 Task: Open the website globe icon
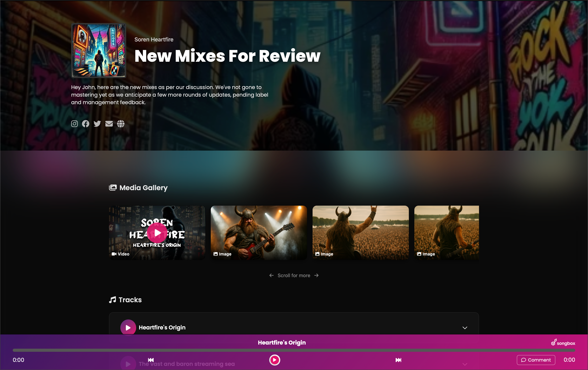121,124
